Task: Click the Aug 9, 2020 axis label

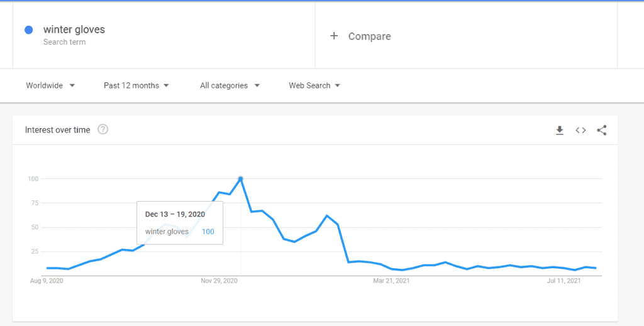Action: coord(47,281)
